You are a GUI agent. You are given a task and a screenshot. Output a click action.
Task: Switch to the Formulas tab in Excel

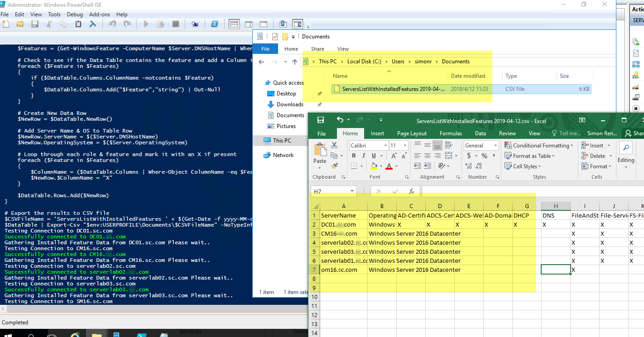pyautogui.click(x=450, y=133)
